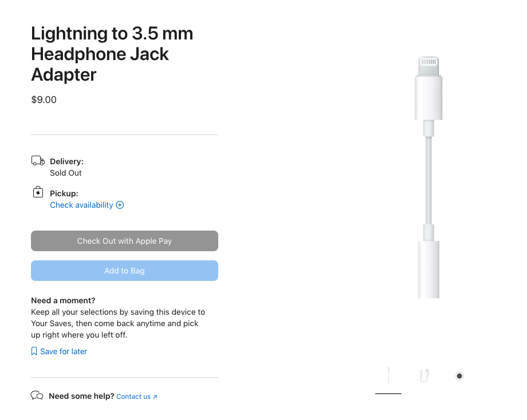Select the headphone jack close-up thumbnail
Viewport: 527px width, 420px height.
(x=459, y=375)
